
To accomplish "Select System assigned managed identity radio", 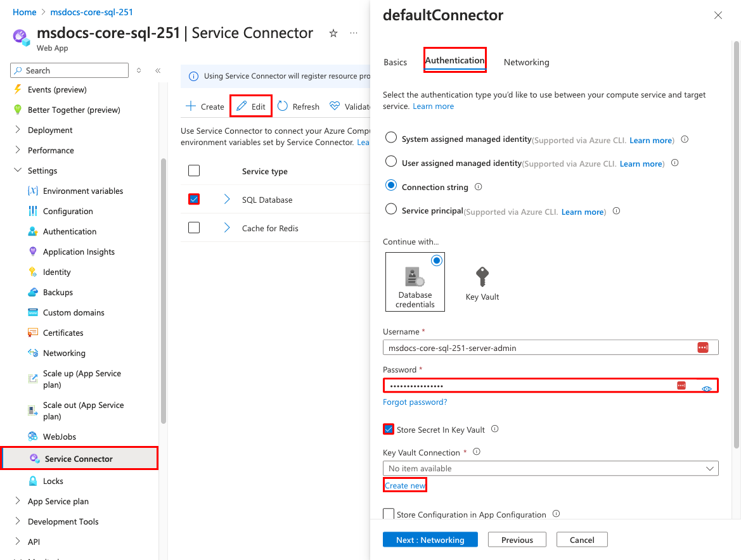I will click(391, 138).
